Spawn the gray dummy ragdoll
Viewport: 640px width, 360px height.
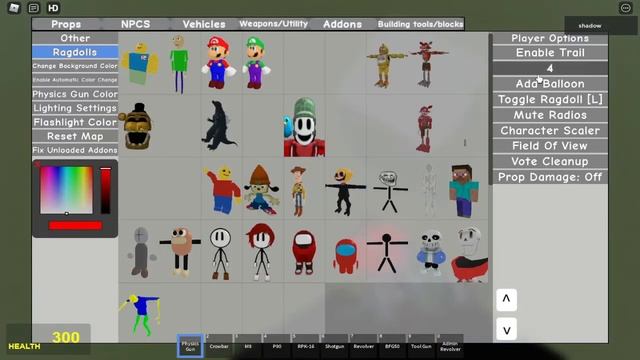141,252
